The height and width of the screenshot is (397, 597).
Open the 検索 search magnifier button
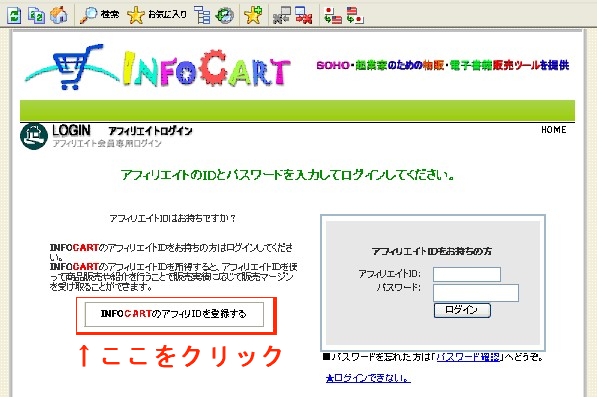99,15
